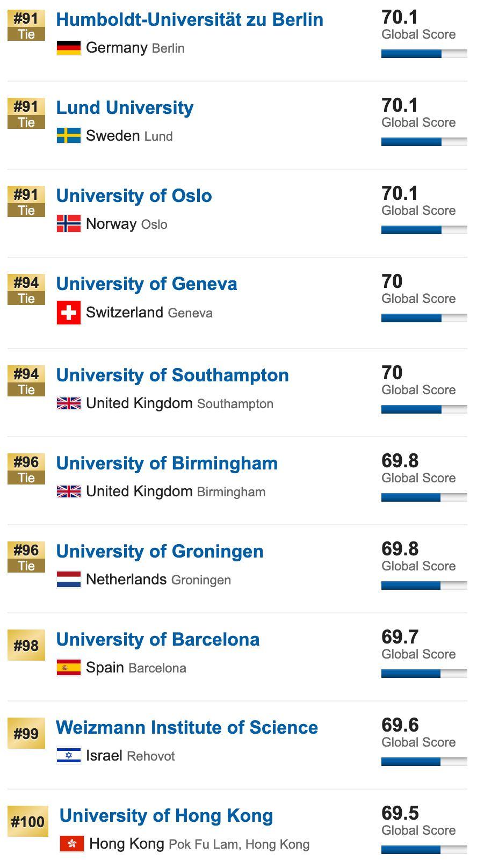This screenshot has height=868, width=477.
Task: Click the Switzerland flag icon
Action: click(x=69, y=313)
